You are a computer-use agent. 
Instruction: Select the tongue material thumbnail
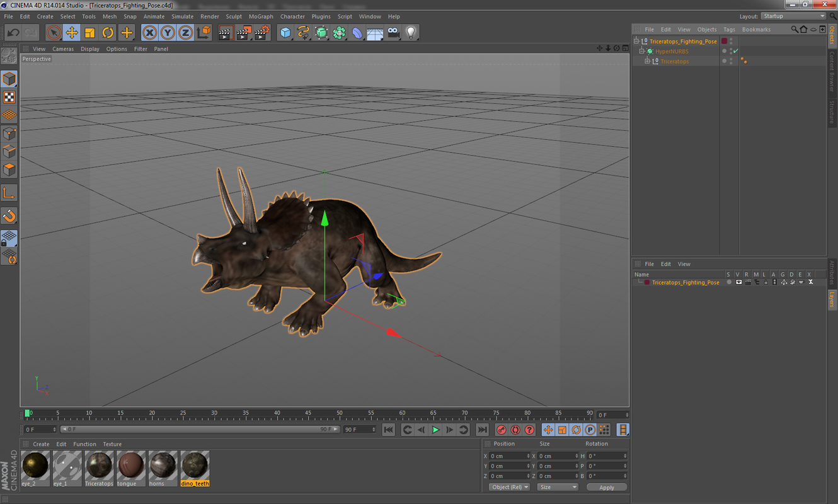pyautogui.click(x=130, y=468)
